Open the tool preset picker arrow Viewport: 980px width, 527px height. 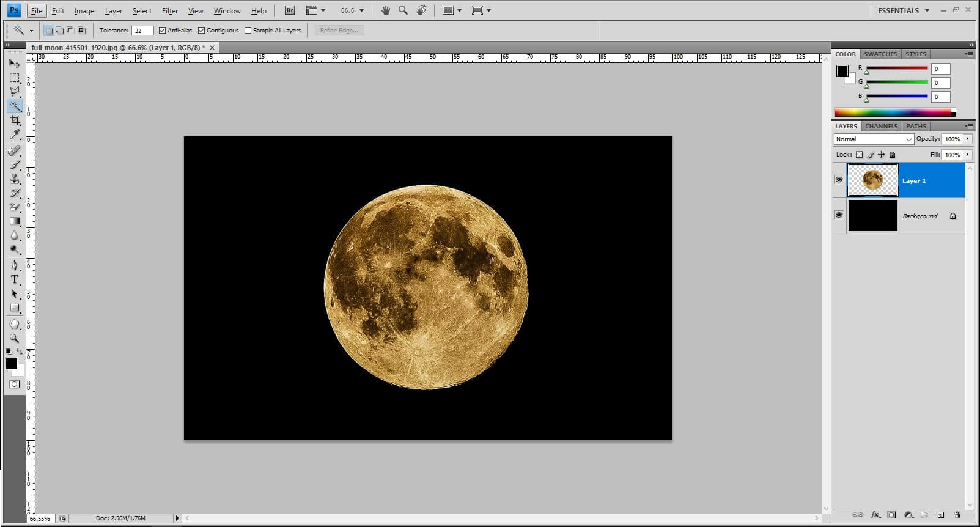click(x=31, y=31)
